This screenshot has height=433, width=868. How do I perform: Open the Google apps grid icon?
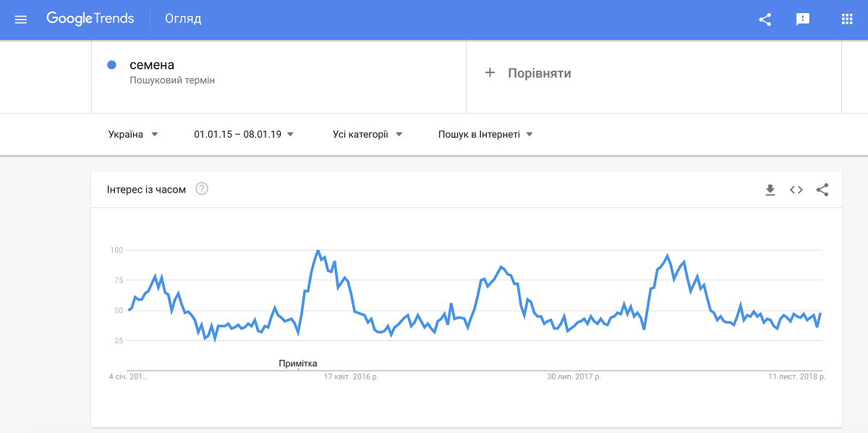click(x=846, y=20)
